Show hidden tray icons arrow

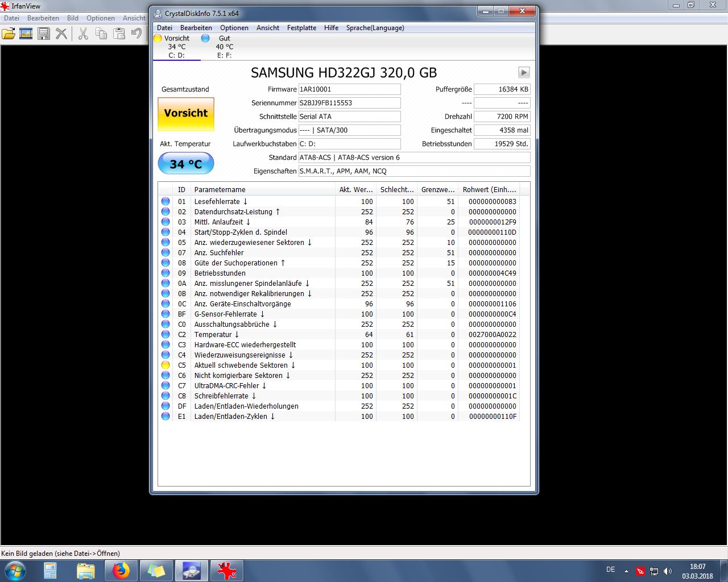[626, 571]
